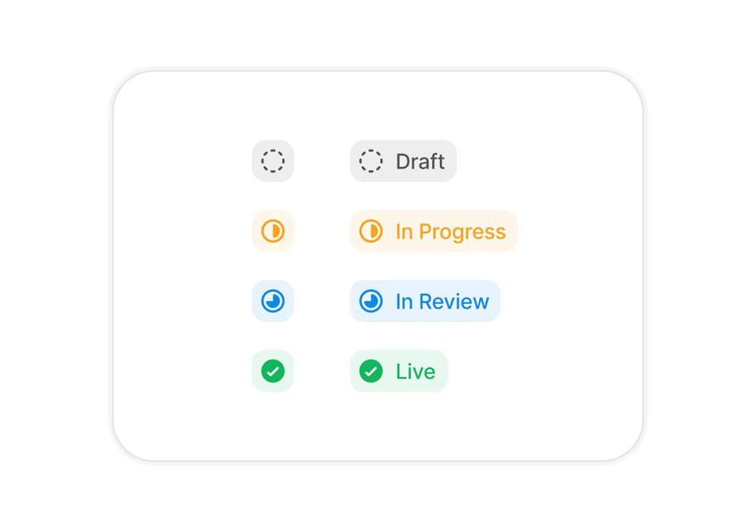Viewport: 756px width, 532px height.
Task: Click the dashed circle icon beside Draft text
Action: click(371, 161)
